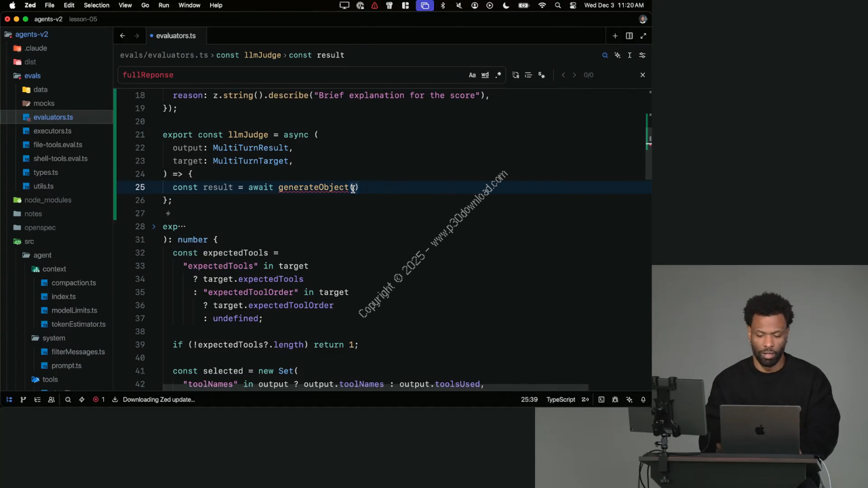This screenshot has height=488, width=868.
Task: Toggle case sensitive search Aa
Action: [472, 75]
